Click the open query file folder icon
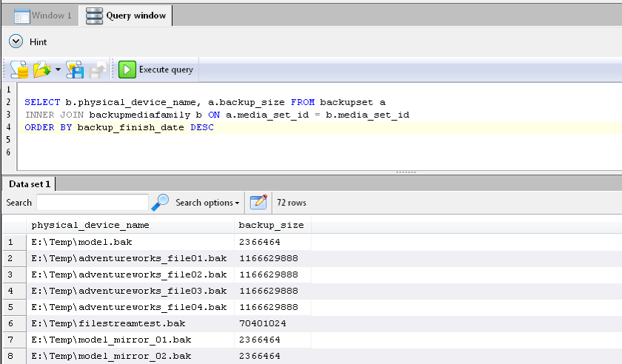This screenshot has width=622, height=364. point(42,70)
